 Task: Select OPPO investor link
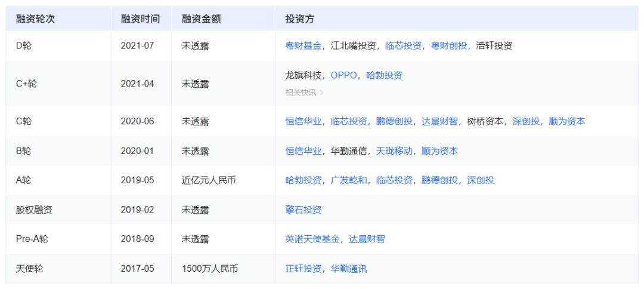(x=344, y=76)
